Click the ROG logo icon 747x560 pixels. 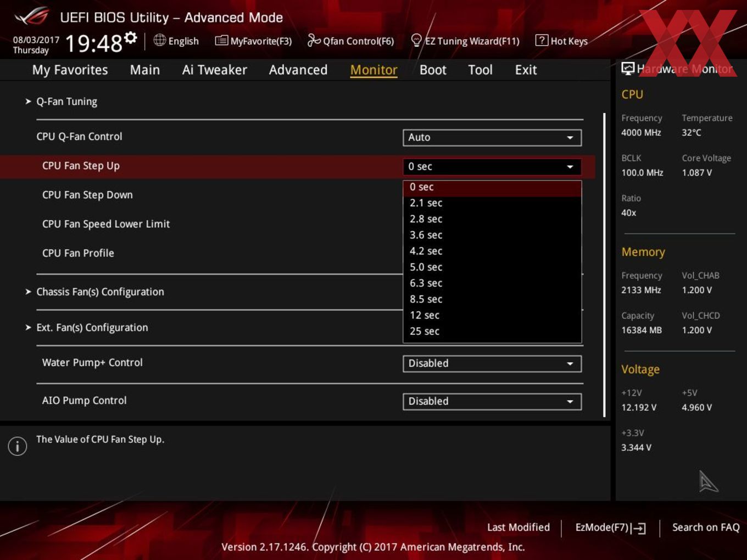coord(32,16)
